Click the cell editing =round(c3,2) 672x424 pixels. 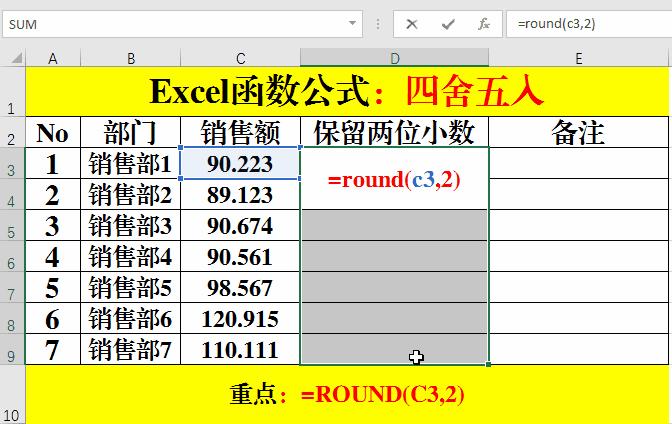click(x=394, y=179)
